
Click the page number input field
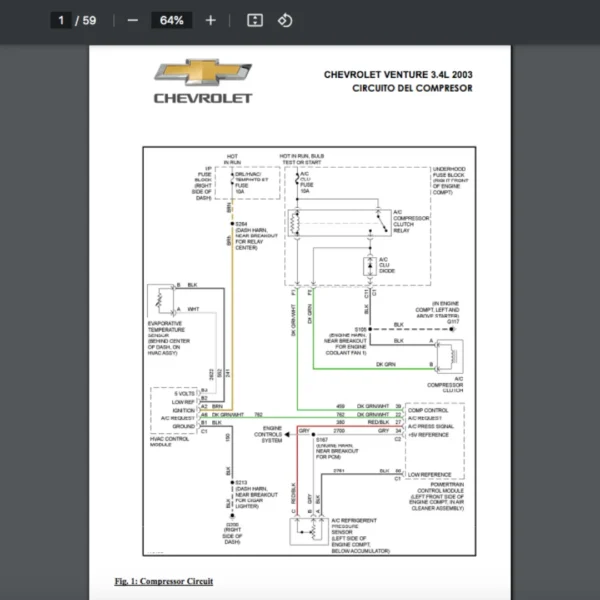coord(61,20)
